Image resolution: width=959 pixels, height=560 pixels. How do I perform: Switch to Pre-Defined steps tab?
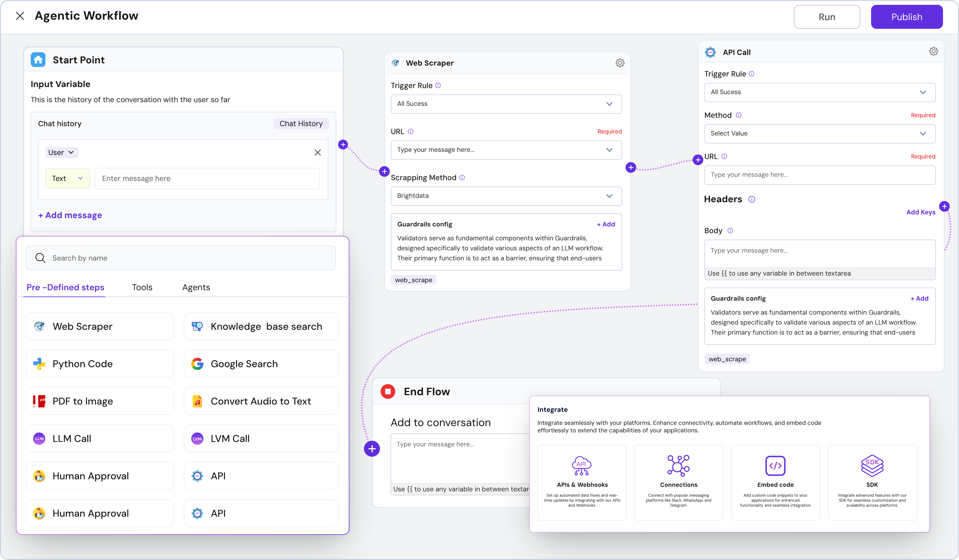click(x=65, y=288)
